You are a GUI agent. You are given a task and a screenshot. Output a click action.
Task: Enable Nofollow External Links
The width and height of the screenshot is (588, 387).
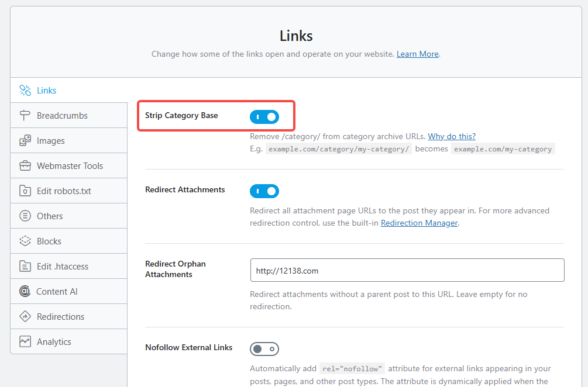[264, 348]
